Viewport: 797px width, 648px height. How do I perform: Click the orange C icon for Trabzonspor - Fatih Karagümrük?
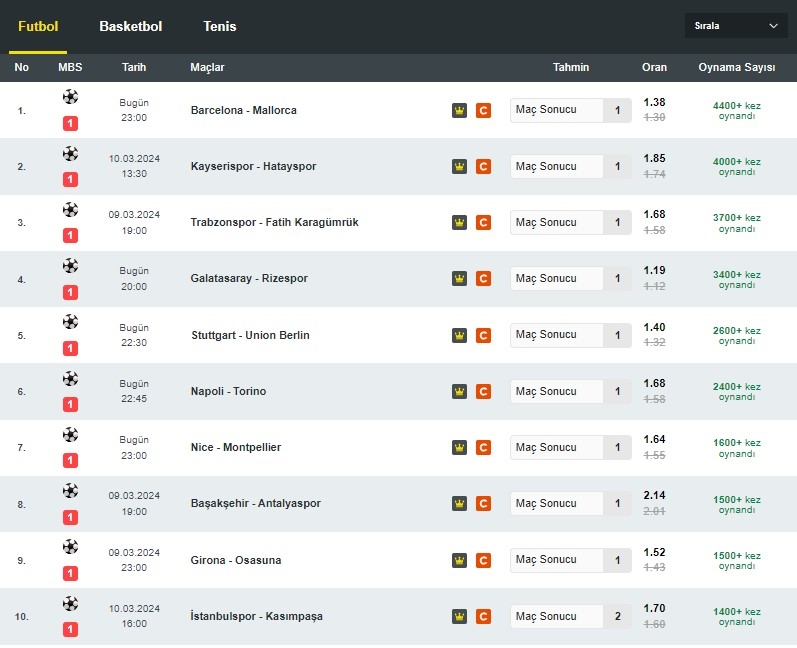pyautogui.click(x=483, y=222)
